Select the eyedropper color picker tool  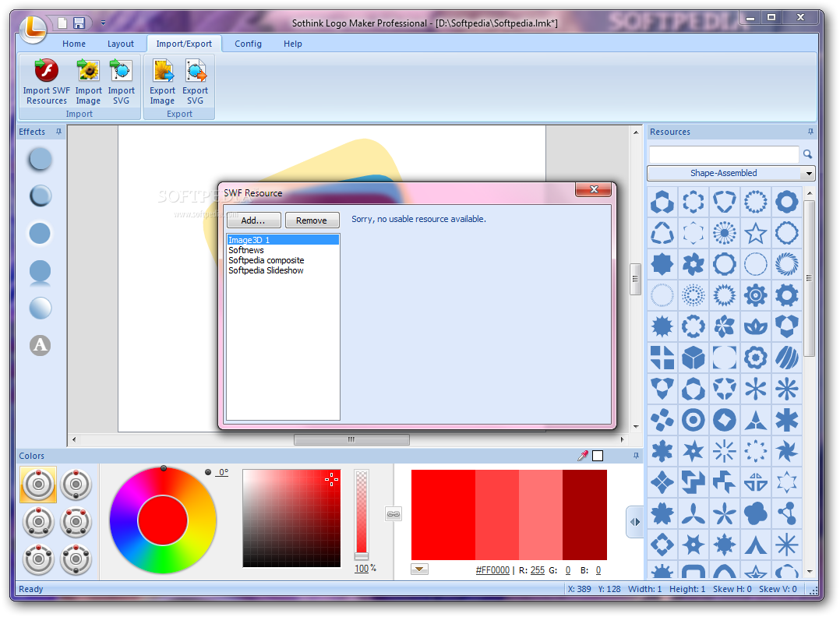[x=583, y=456]
